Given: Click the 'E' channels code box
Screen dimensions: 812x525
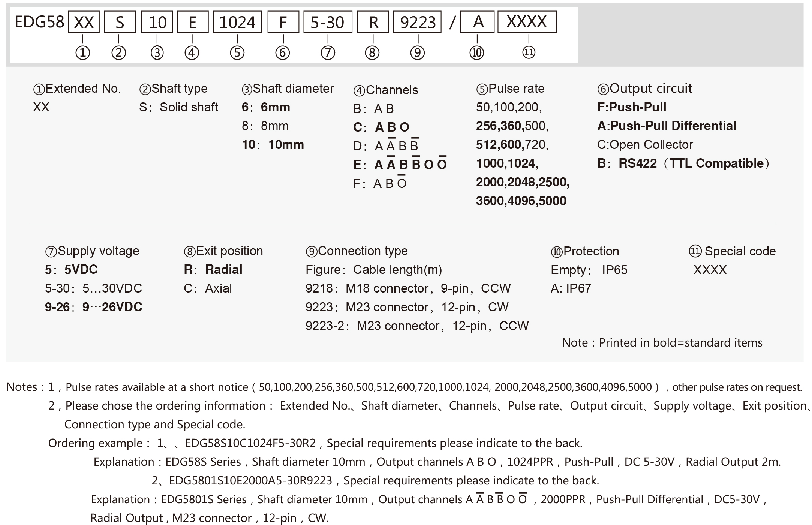Looking at the screenshot, I should [x=192, y=22].
